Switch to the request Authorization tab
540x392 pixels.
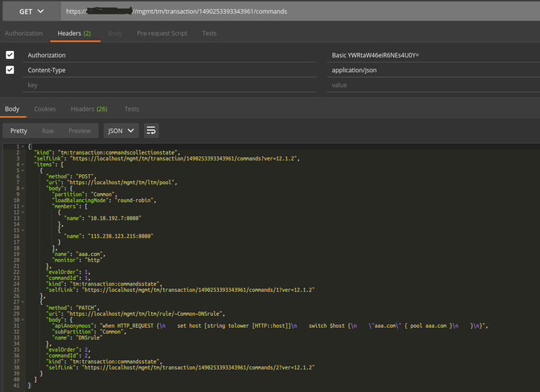pyautogui.click(x=25, y=33)
